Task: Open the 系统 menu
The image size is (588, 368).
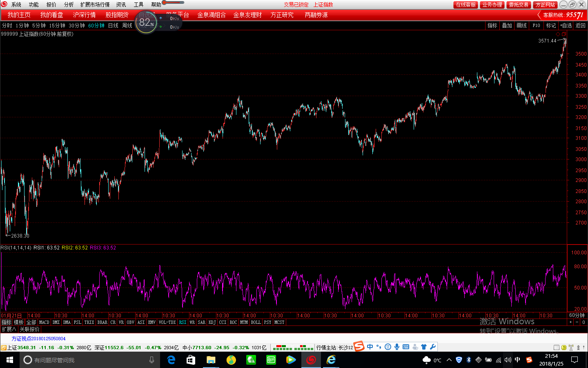Action: point(16,4)
